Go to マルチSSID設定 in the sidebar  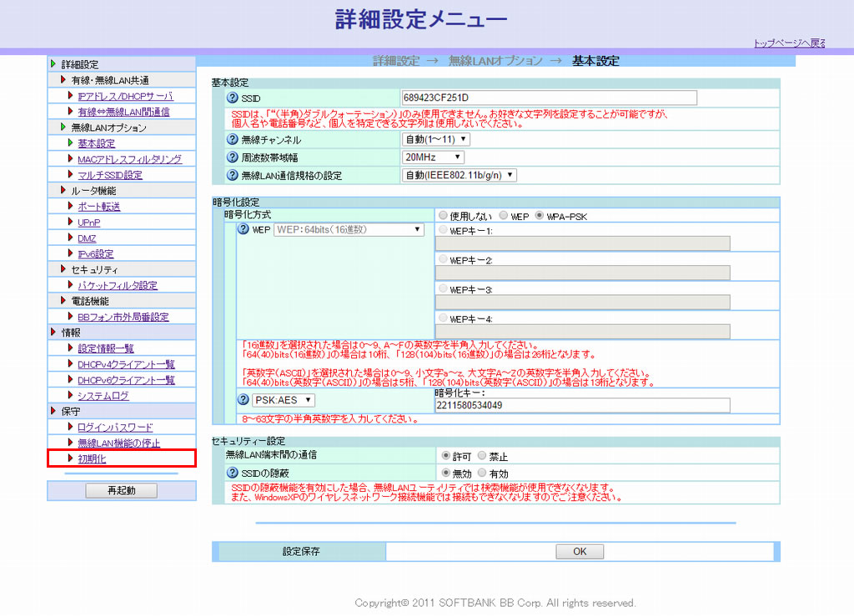coord(110,175)
